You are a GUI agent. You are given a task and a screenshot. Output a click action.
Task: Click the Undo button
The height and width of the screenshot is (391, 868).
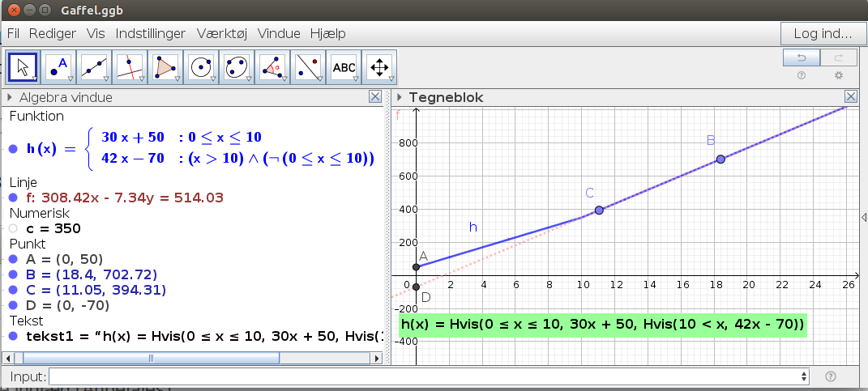tap(801, 57)
